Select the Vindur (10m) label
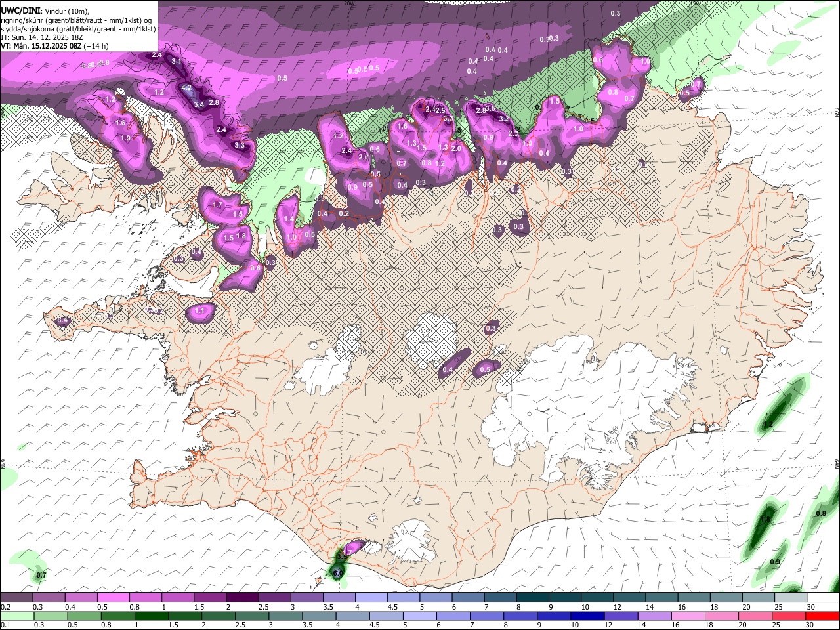 click(x=66, y=10)
